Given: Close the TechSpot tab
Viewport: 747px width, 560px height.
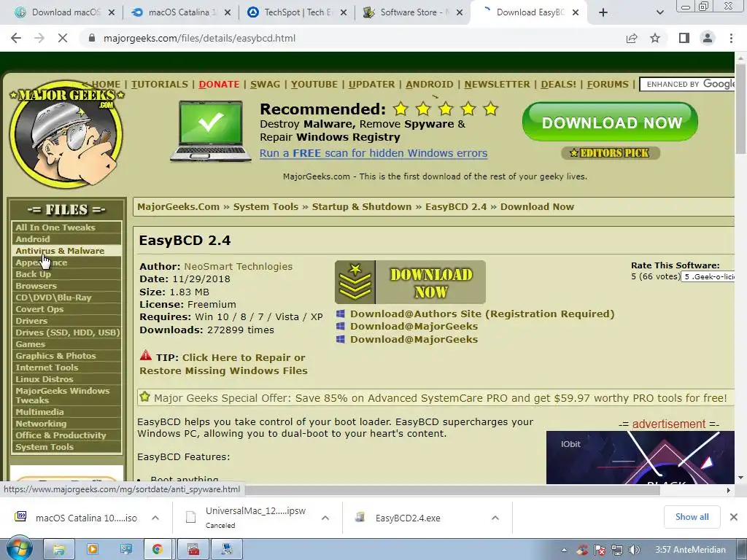Looking at the screenshot, I should pyautogui.click(x=344, y=12).
